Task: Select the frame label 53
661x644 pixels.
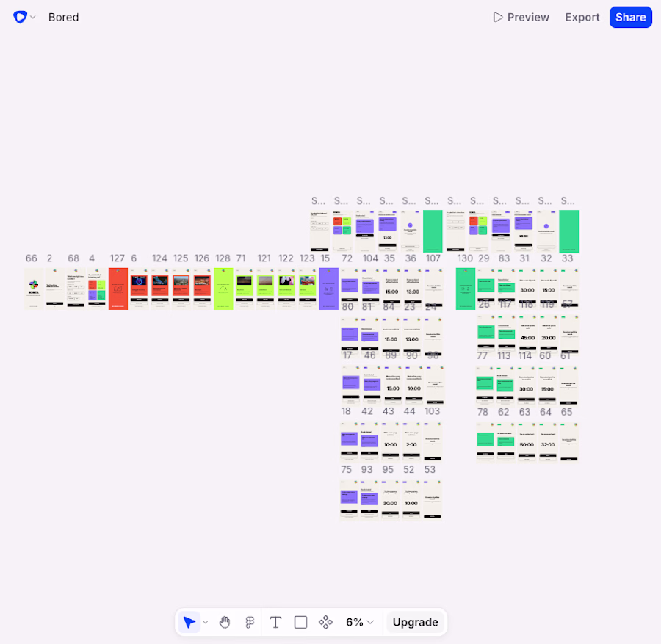Action: pyautogui.click(x=430, y=470)
